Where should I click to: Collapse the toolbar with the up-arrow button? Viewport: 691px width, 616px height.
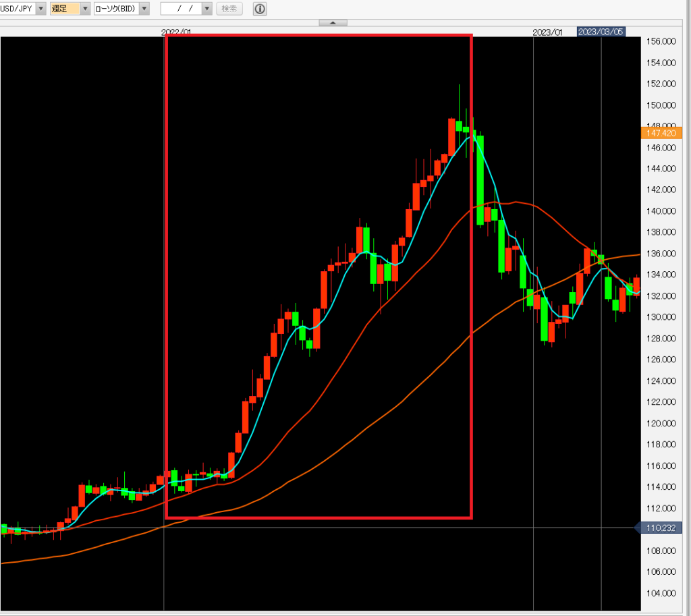pos(333,22)
